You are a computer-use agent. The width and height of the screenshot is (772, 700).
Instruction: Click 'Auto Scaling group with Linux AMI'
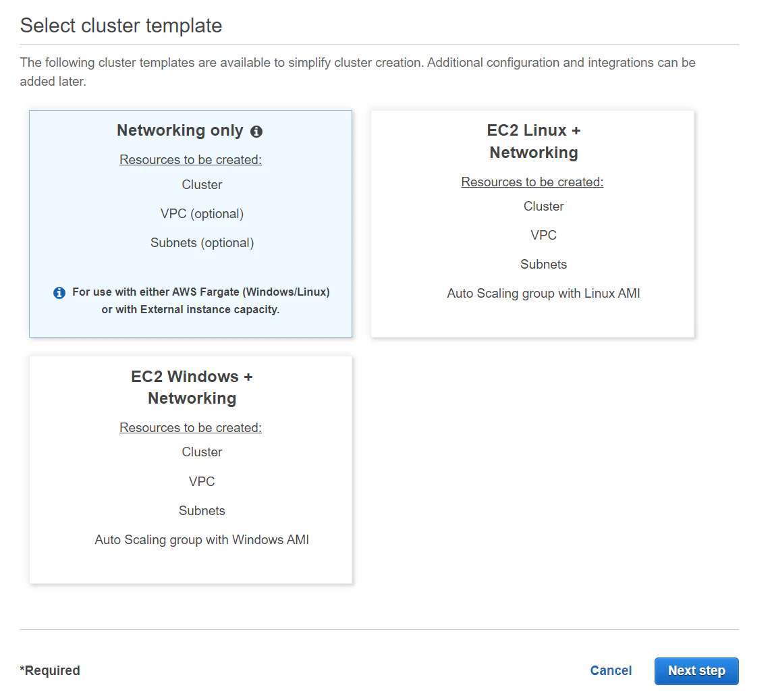pyautogui.click(x=543, y=294)
